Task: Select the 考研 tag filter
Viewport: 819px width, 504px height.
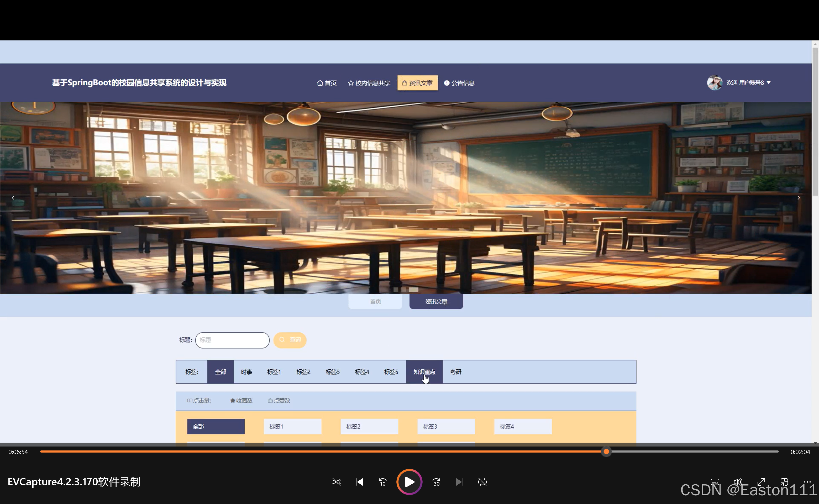Action: click(456, 372)
